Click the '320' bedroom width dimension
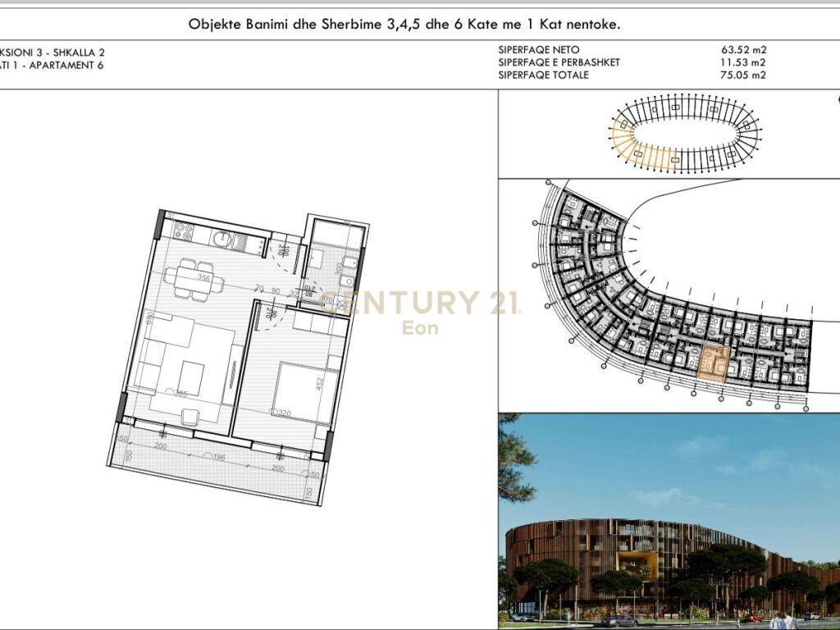This screenshot has width=840, height=630. coord(284,413)
